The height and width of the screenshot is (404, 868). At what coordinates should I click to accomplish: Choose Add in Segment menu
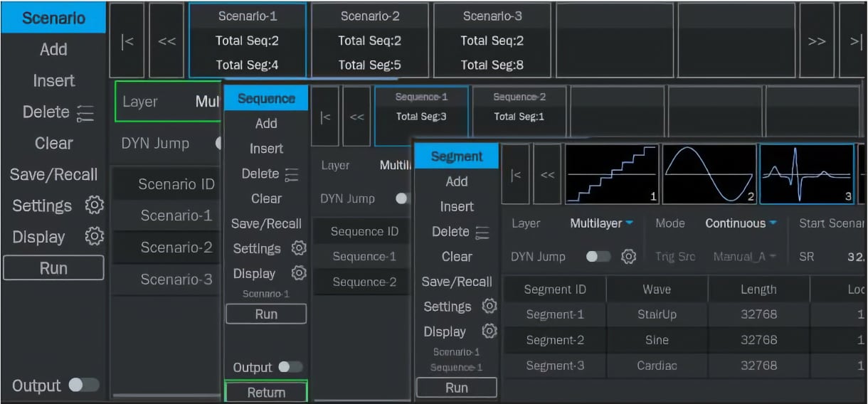457,181
